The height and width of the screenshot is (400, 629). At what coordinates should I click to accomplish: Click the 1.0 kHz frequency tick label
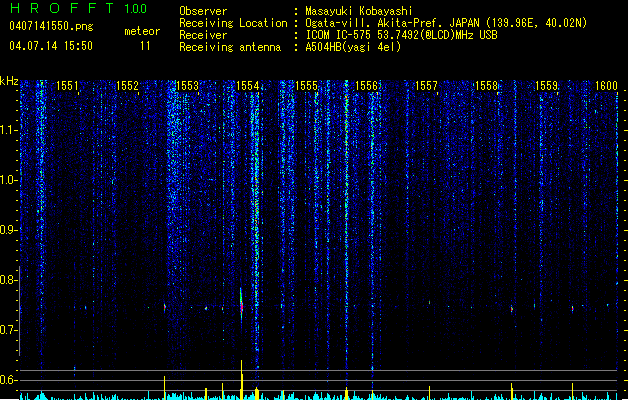tap(7, 180)
